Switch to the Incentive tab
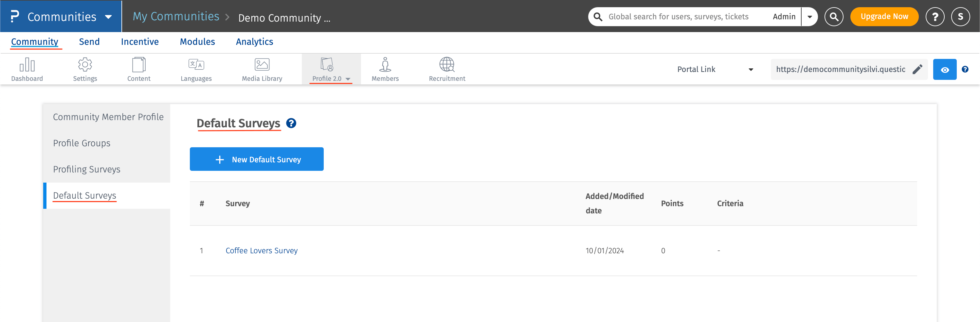Viewport: 980px width, 322px height. [x=140, y=42]
